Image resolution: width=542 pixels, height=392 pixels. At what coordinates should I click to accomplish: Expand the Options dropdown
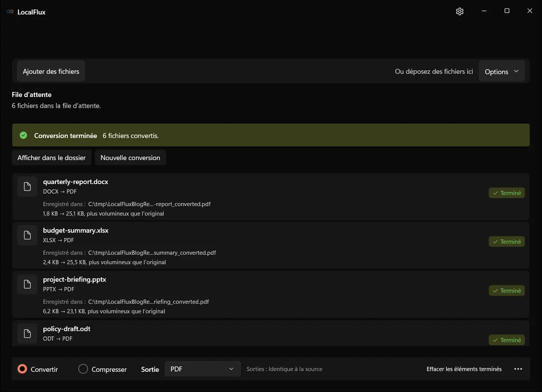[502, 72]
